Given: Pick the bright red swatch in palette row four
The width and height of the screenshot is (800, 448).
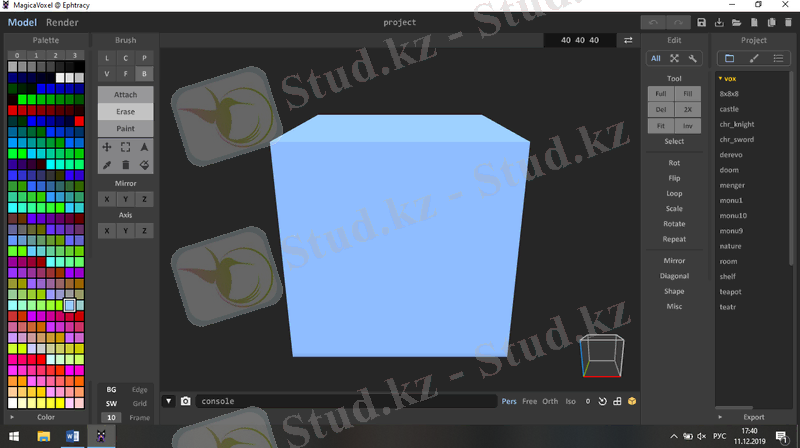Looking at the screenshot, I should [12, 110].
